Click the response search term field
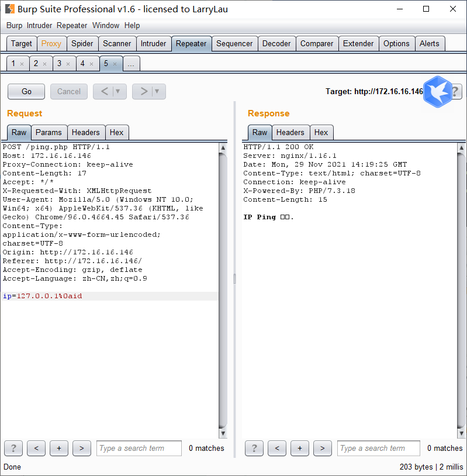The height and width of the screenshot is (476, 467). coord(379,448)
